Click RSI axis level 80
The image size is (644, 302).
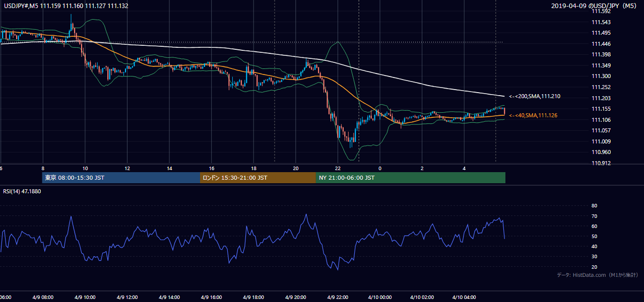click(x=594, y=206)
